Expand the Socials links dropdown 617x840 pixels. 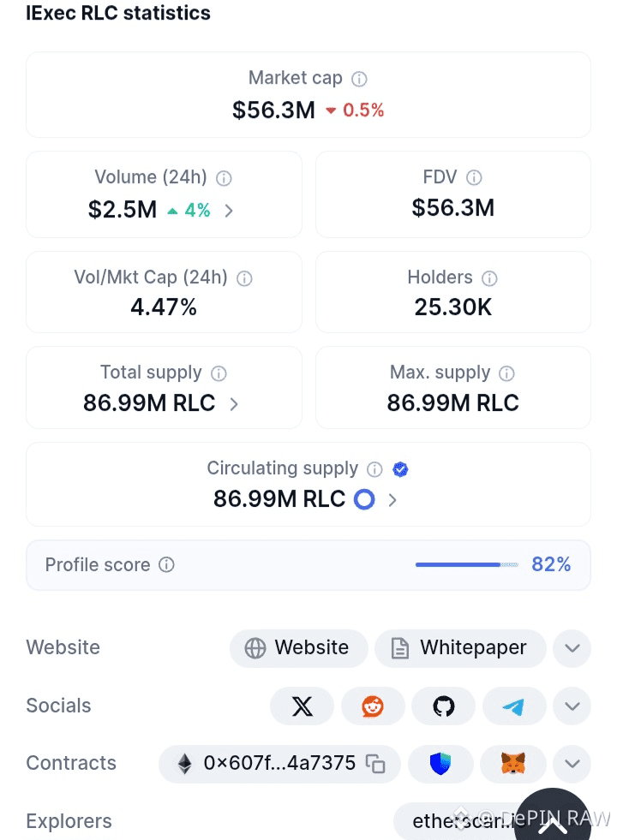572,706
